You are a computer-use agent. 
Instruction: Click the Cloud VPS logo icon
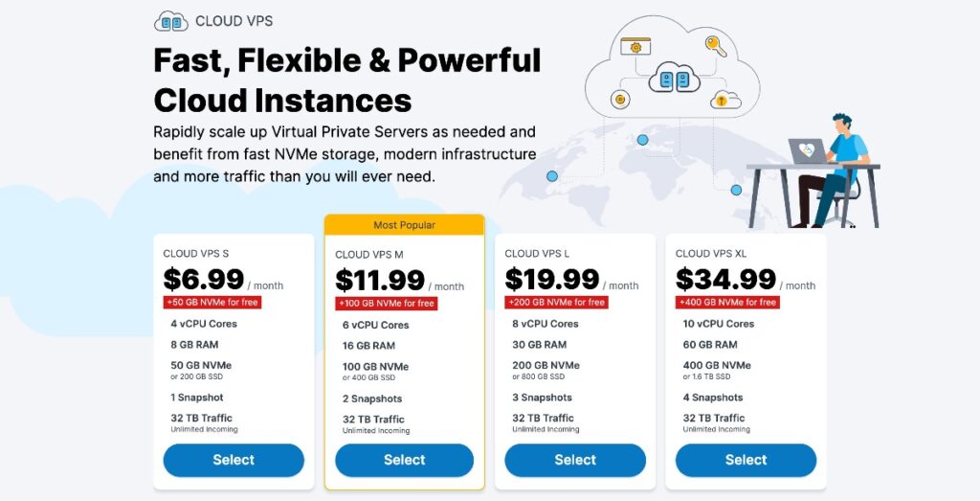(170, 21)
